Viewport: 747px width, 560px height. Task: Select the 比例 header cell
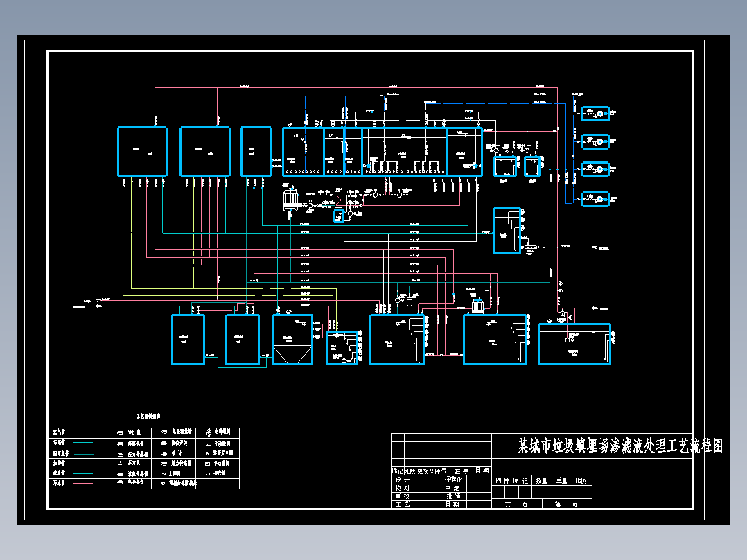click(581, 480)
